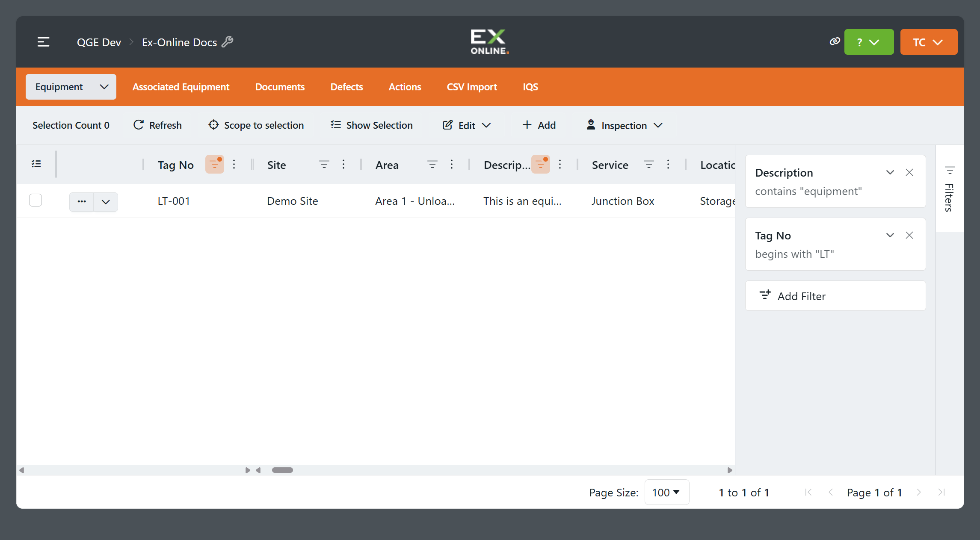This screenshot has height=540, width=980.
Task: Click the selection list icon in grid header
Action: 36,164
